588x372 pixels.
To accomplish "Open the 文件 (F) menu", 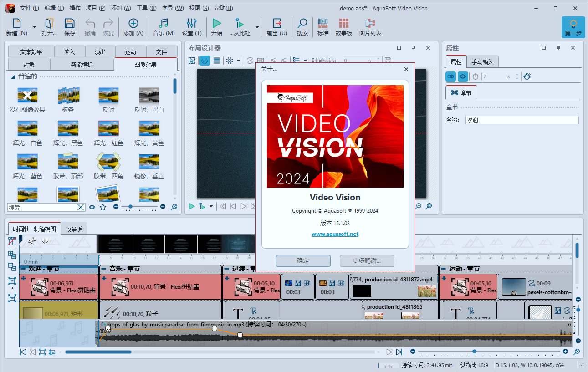I will coord(30,8).
